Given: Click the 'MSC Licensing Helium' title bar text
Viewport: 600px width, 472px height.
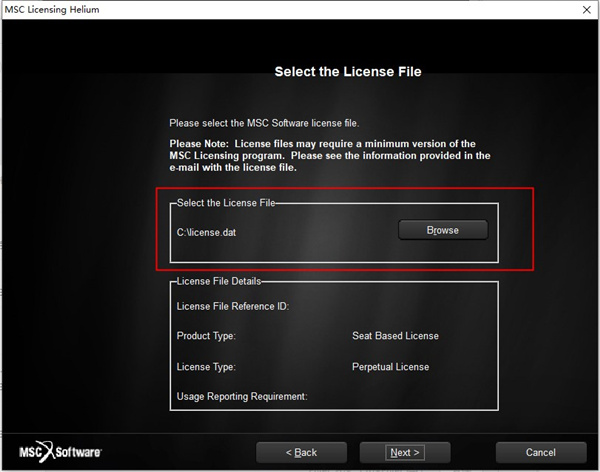Looking at the screenshot, I should pos(52,10).
